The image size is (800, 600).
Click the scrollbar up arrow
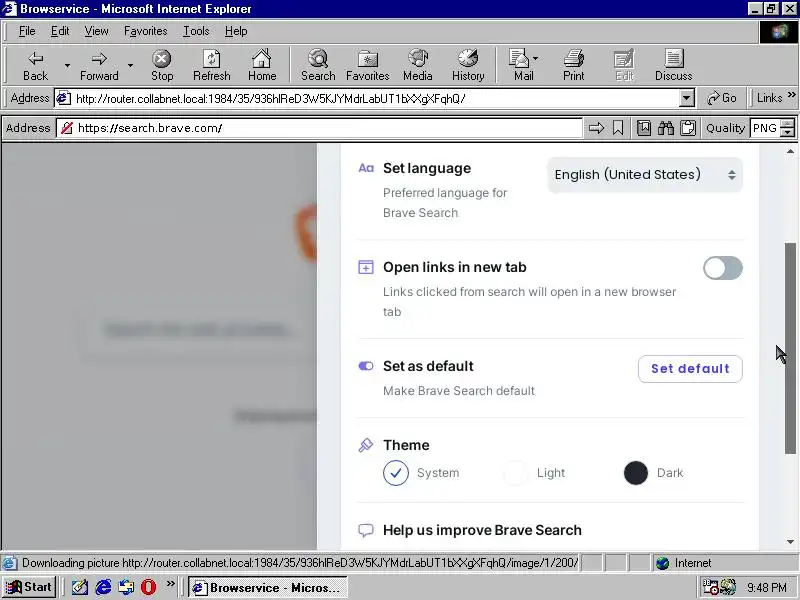790,151
